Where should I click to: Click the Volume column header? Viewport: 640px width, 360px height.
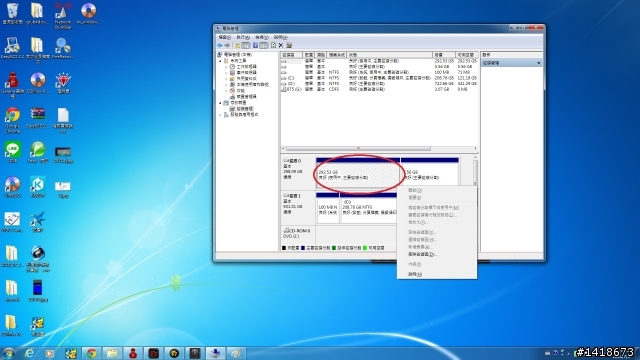291,55
